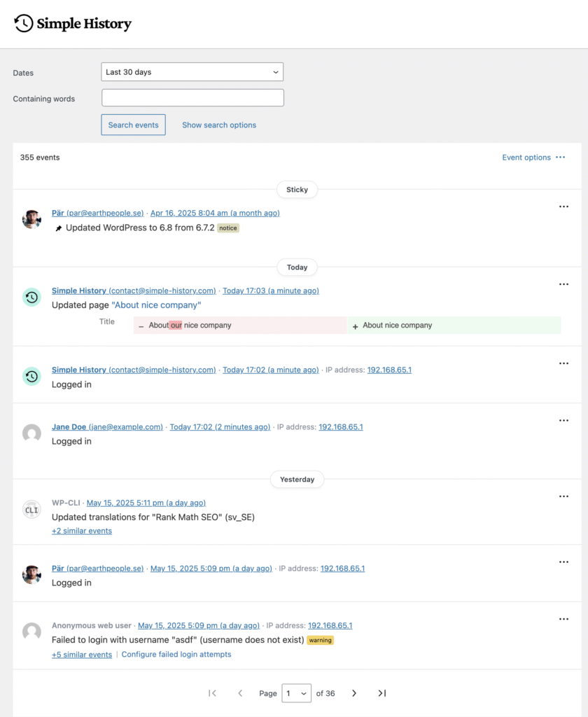This screenshot has width=588, height=717.
Task: Open the Event options three-dot menu
Action: 560,158
